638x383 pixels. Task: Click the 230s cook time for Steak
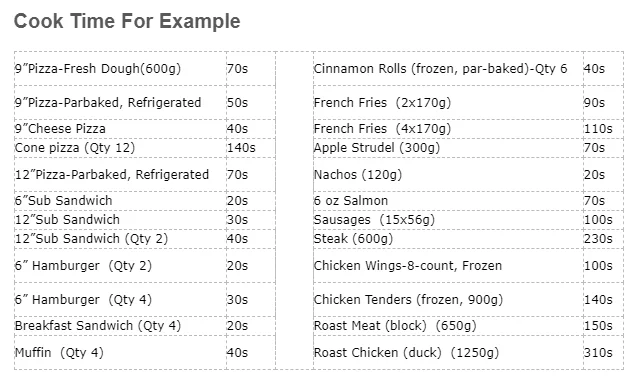click(x=598, y=239)
